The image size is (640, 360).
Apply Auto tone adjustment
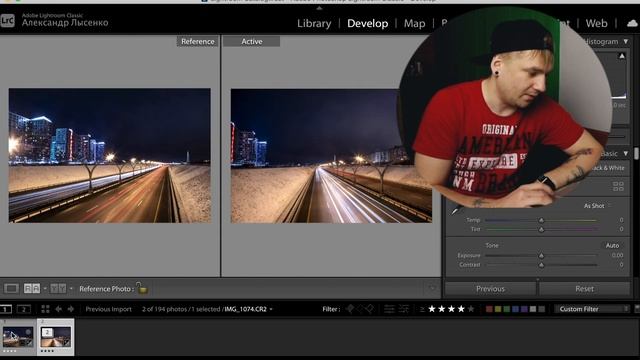coord(612,245)
